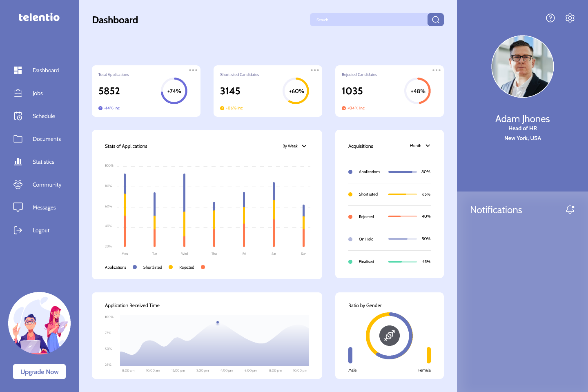This screenshot has height=392, width=588.
Task: Open the Month dropdown in Acquisitions
Action: (x=420, y=146)
